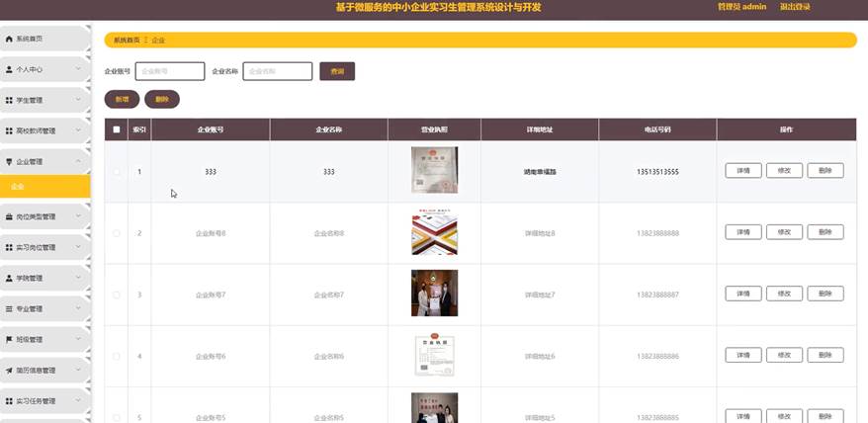Screen dimensions: 868x423
Task: Click the grid icon beside 实习任务管理
Action: pyautogui.click(x=9, y=401)
